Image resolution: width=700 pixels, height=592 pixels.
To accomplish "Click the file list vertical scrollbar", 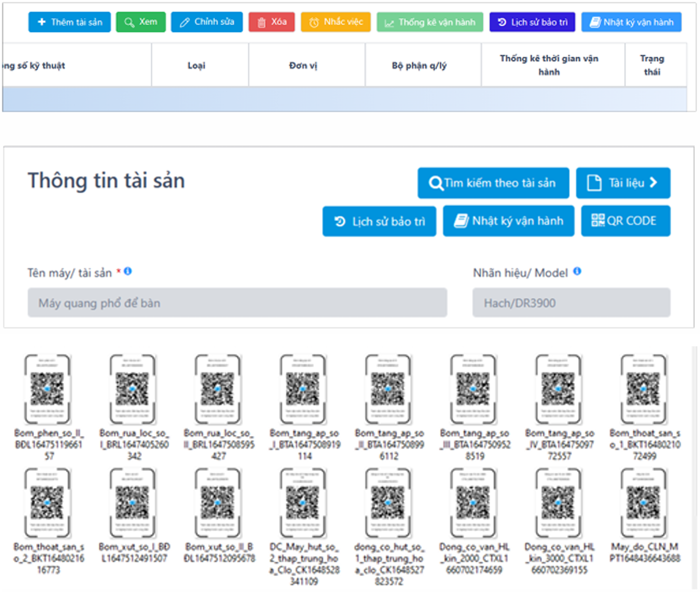I will click(695, 468).
